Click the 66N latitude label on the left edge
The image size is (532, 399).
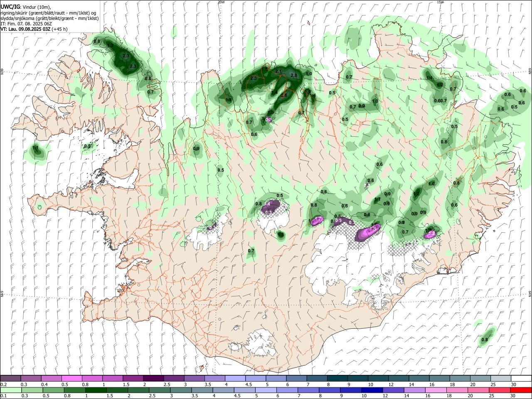[2, 72]
